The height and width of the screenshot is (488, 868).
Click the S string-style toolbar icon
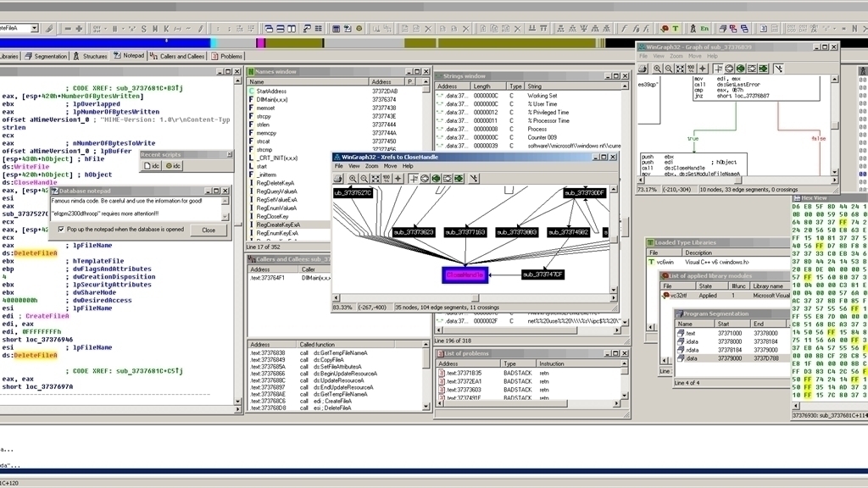[x=143, y=29]
